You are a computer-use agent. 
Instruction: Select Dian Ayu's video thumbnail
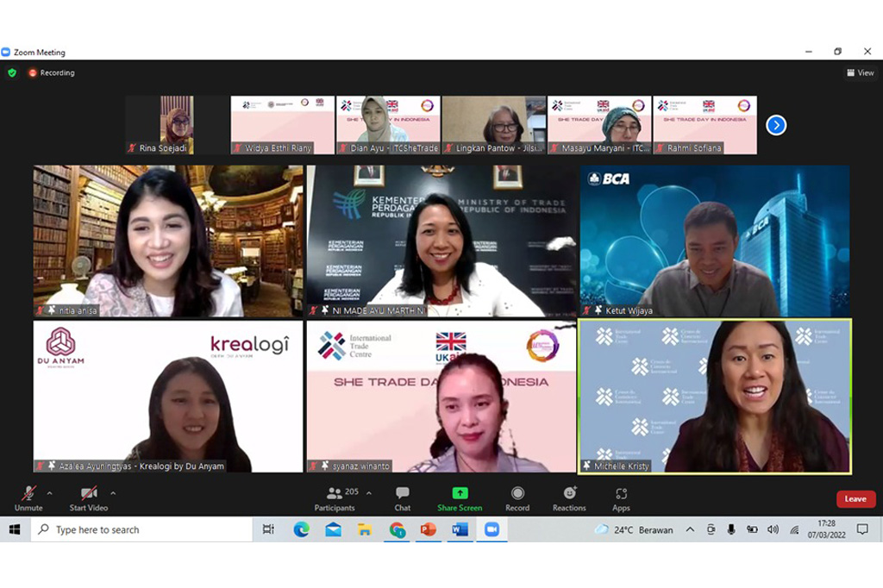(x=389, y=125)
